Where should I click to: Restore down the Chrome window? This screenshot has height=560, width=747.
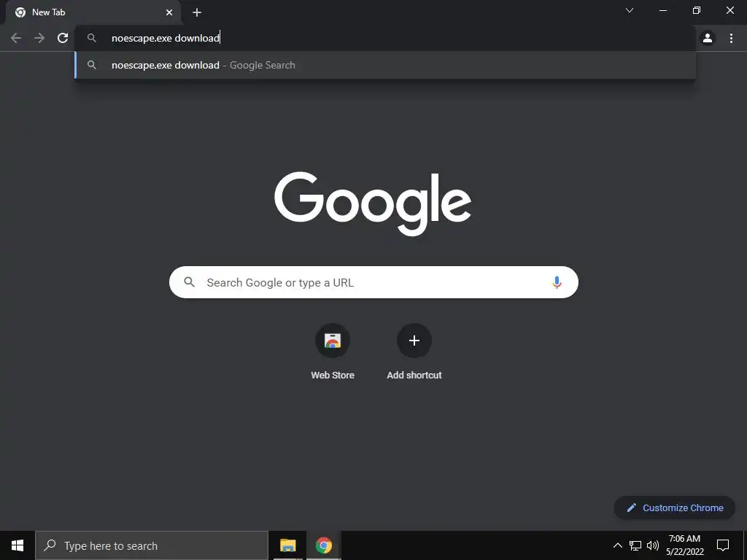pyautogui.click(x=697, y=10)
